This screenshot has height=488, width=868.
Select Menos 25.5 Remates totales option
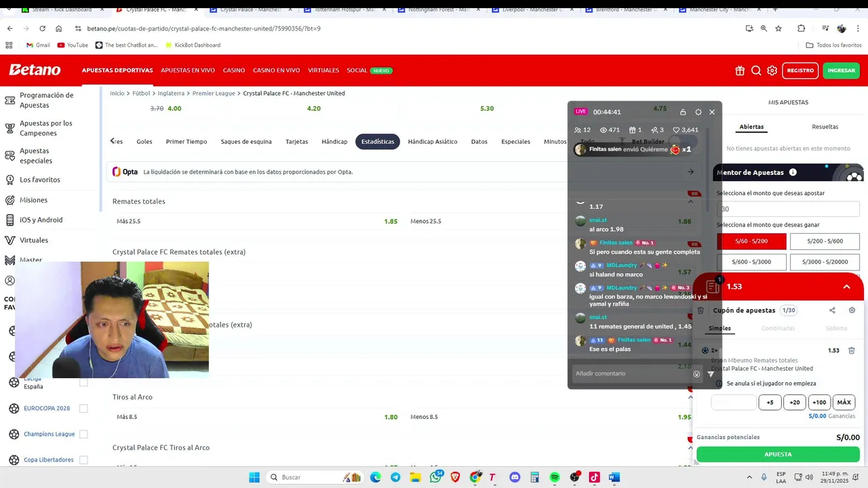pyautogui.click(x=551, y=222)
